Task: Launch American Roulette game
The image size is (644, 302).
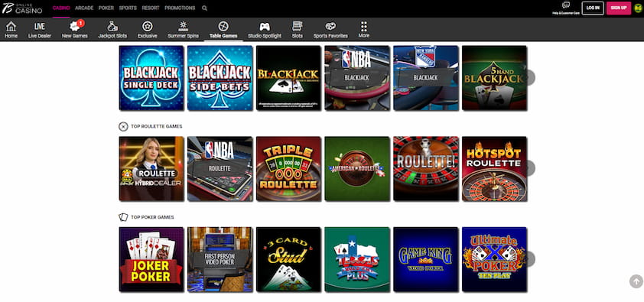Action: (357, 169)
